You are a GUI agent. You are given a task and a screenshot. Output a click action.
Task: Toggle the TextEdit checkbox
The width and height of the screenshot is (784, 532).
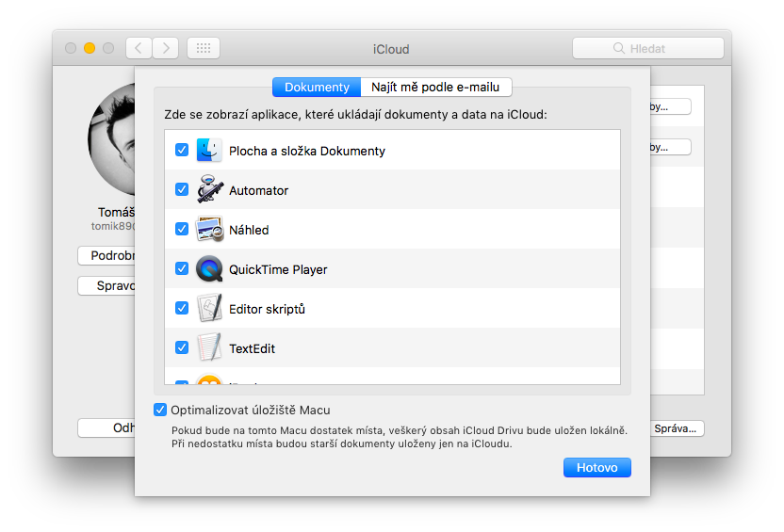[x=182, y=347]
